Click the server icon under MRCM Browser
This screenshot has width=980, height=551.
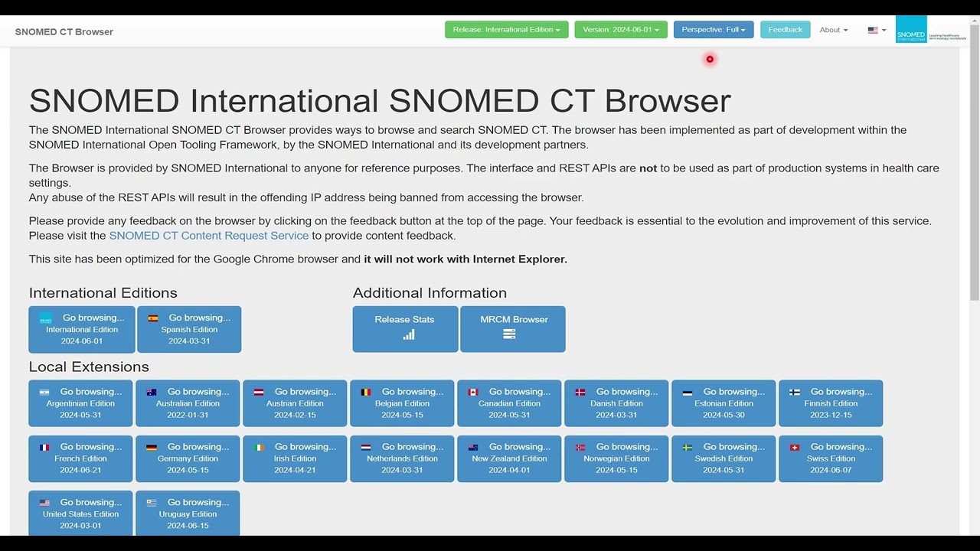[x=509, y=334]
